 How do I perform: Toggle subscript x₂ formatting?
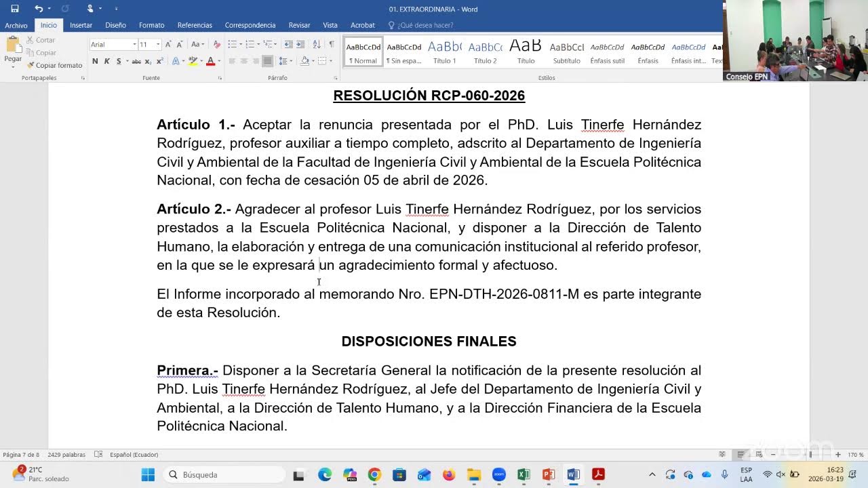pos(149,61)
